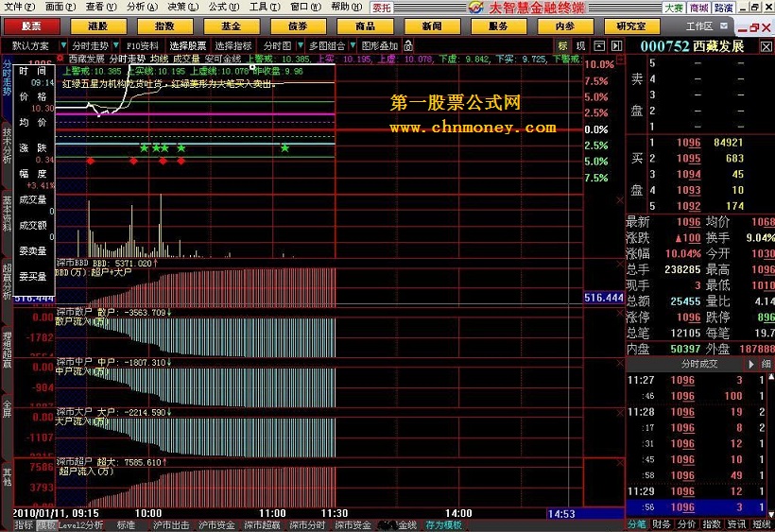775x532 pixels.
Task: Open the 帮助(H) menu
Action: 347,7
